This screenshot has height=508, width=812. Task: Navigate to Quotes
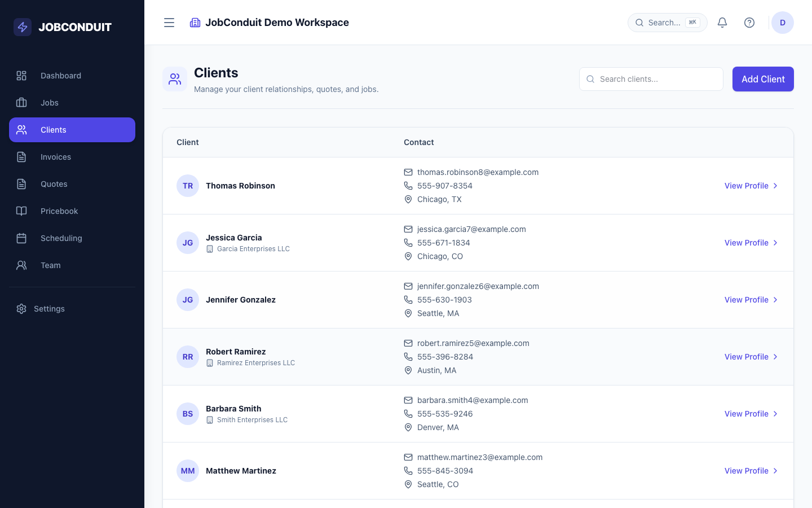(72, 184)
